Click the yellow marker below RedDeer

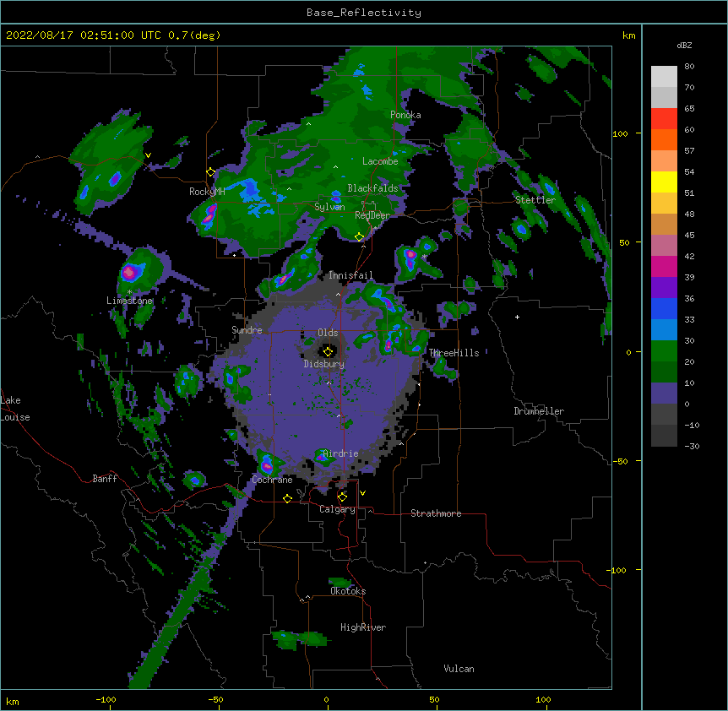359,237
